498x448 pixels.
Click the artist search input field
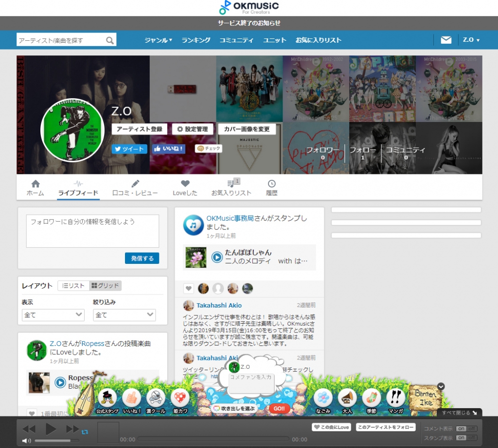60,40
